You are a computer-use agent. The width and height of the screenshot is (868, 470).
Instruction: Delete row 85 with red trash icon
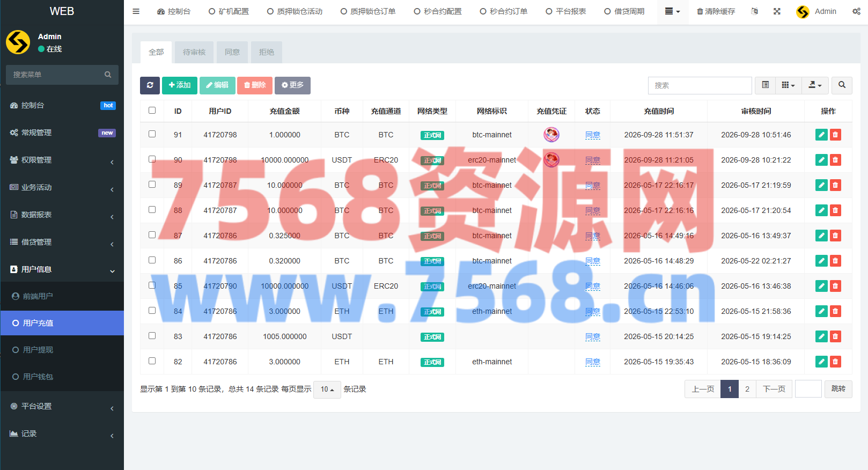click(835, 286)
